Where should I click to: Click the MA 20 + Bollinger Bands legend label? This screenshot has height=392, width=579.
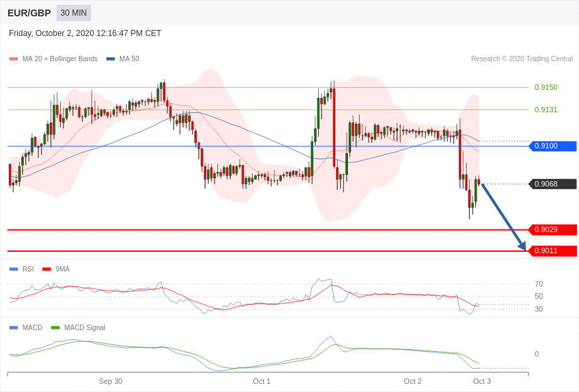pyautogui.click(x=60, y=59)
